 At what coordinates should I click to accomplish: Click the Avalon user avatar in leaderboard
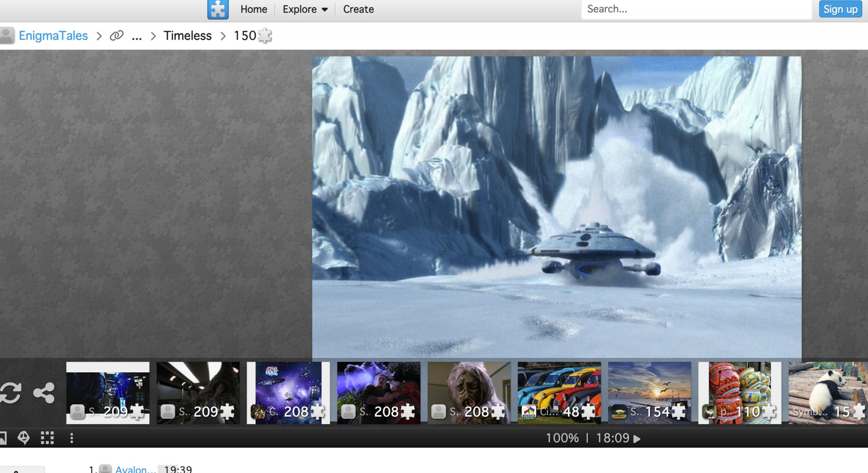coord(105,469)
